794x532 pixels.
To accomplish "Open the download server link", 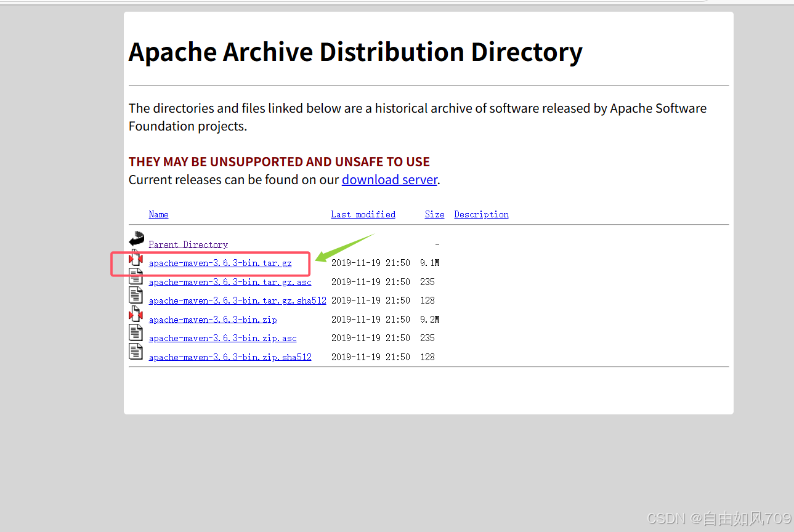I will pyautogui.click(x=389, y=180).
